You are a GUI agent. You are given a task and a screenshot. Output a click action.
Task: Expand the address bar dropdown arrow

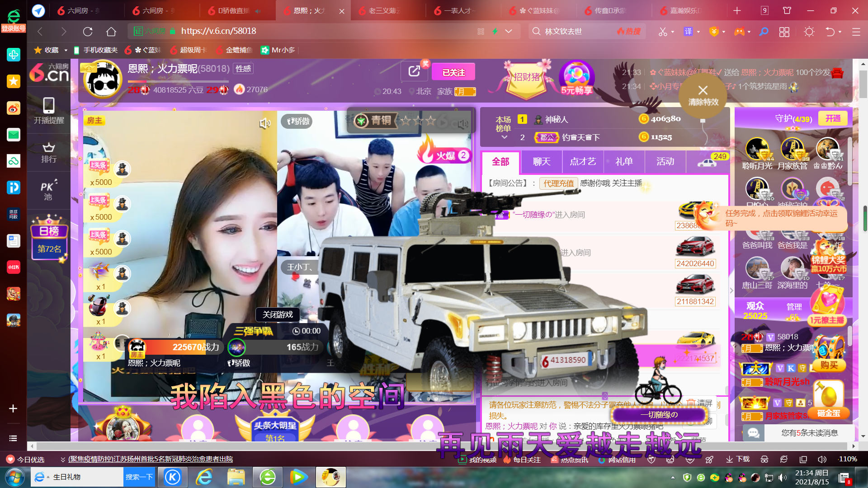point(509,31)
